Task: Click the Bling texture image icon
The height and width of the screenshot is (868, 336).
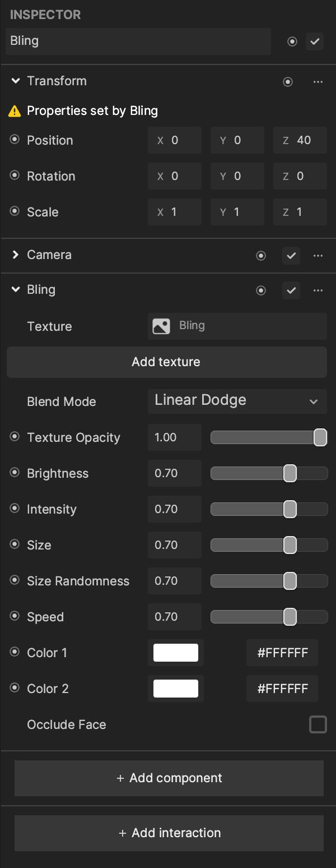Action: [161, 326]
